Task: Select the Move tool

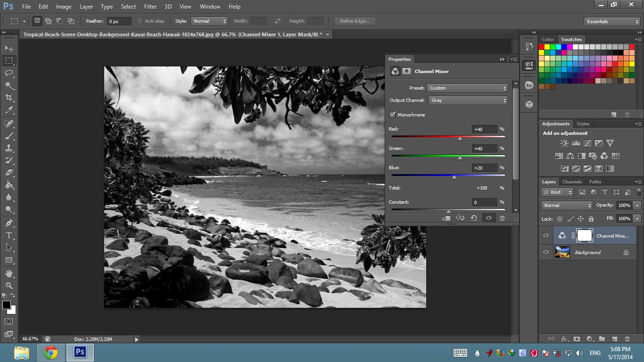Action: coord(9,48)
